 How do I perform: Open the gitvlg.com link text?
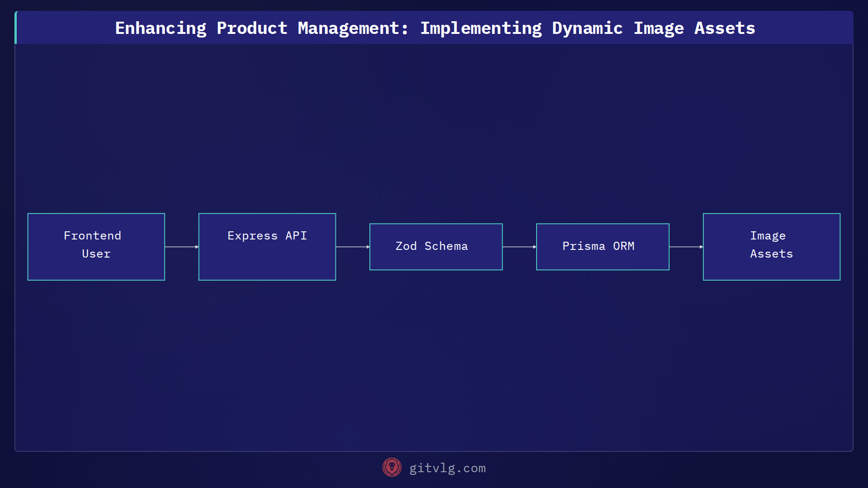(x=448, y=468)
